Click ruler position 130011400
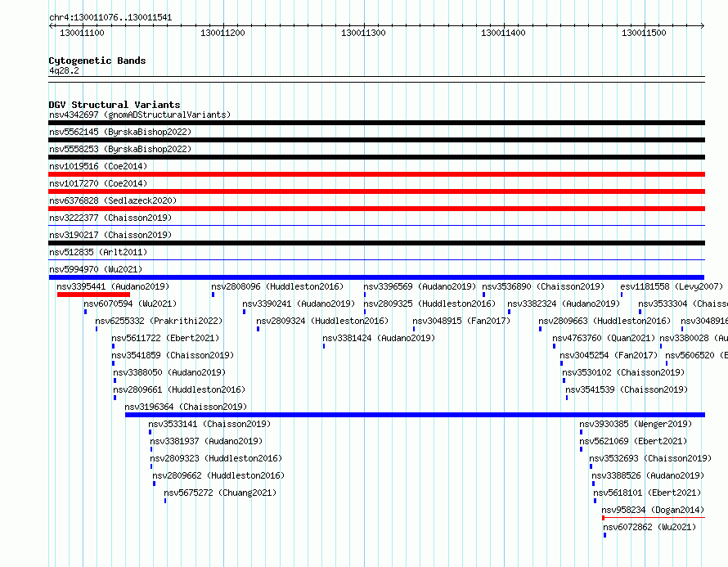 503,33
